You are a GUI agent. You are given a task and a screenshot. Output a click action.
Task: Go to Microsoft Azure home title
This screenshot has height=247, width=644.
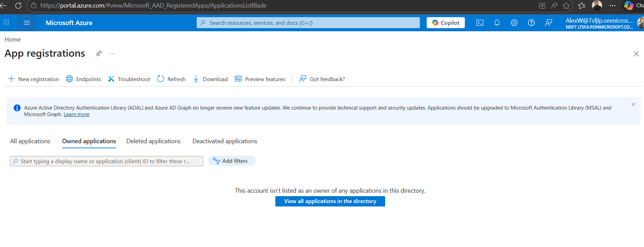[x=69, y=23]
